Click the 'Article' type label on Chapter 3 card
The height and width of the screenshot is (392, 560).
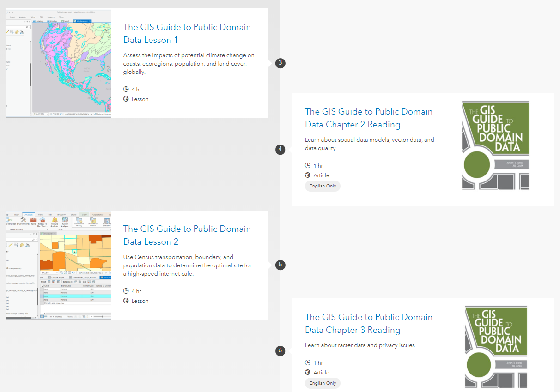coord(321,373)
